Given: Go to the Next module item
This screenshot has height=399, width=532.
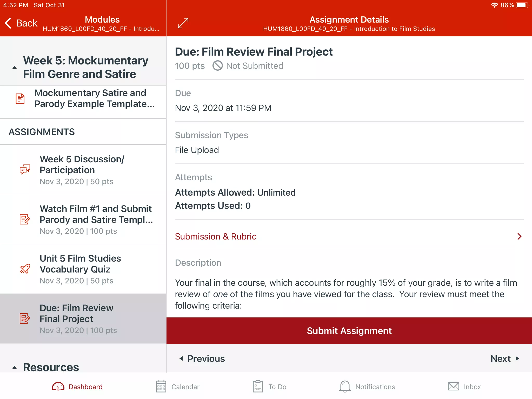Looking at the screenshot, I should click(505, 358).
